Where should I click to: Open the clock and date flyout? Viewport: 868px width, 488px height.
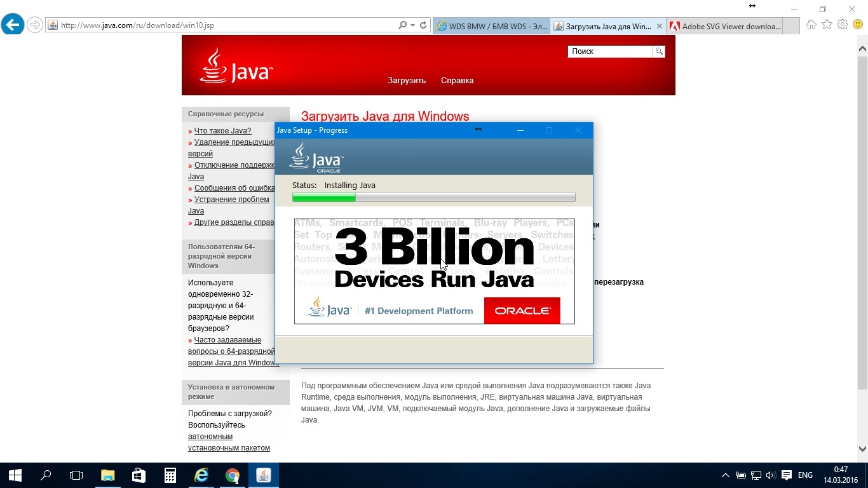pos(841,475)
